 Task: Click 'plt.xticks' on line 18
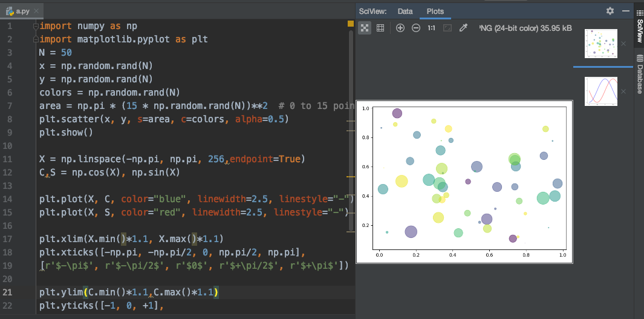(x=66, y=252)
